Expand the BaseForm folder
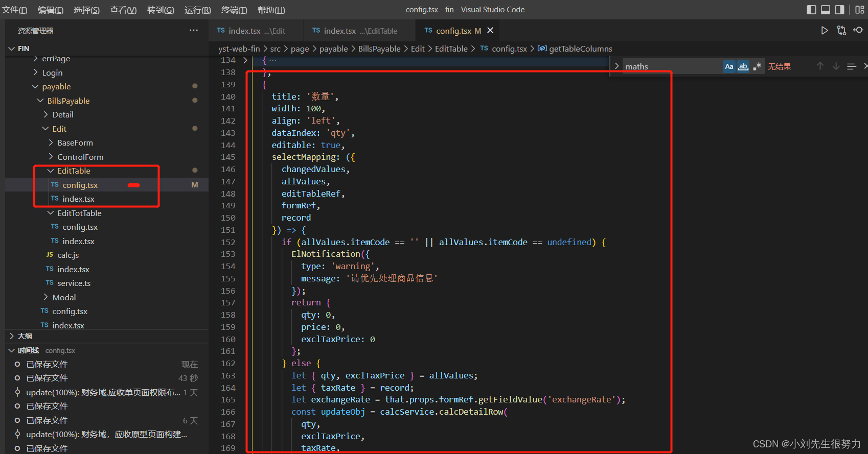The width and height of the screenshot is (868, 454). click(51, 142)
